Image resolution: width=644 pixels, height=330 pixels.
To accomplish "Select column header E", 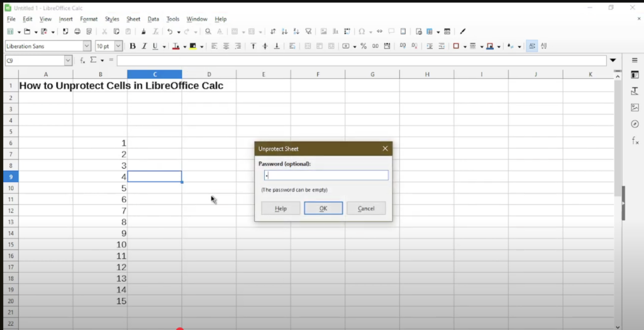I will pos(264,74).
